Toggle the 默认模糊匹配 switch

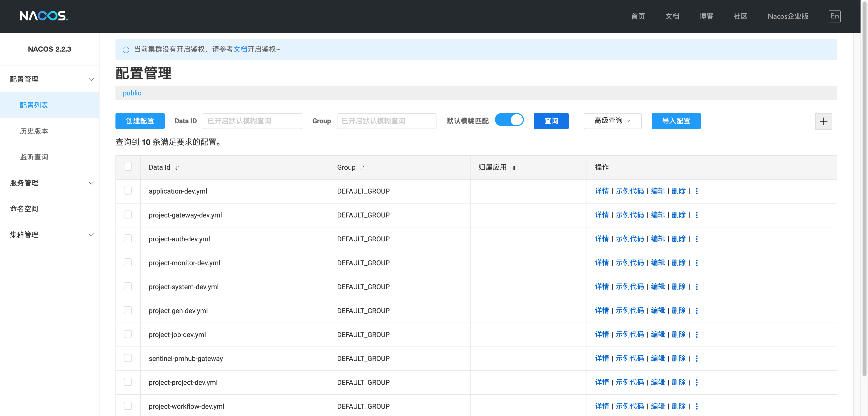tap(509, 120)
